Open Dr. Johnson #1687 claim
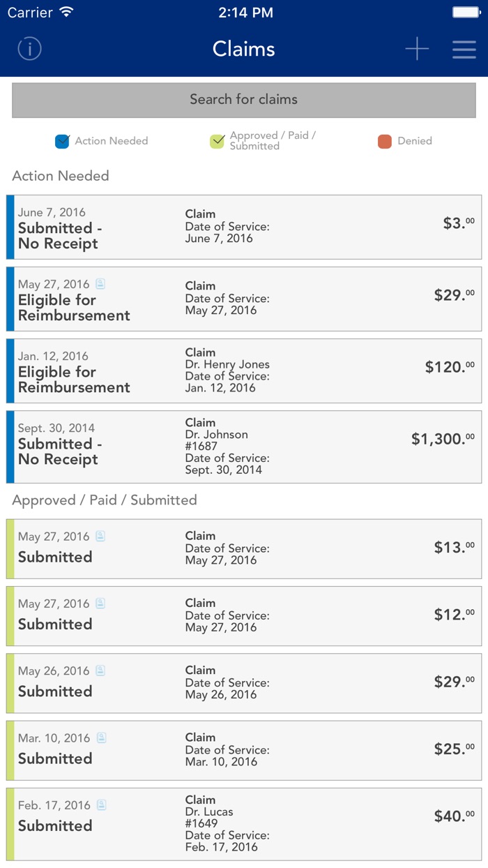Image resolution: width=488 pixels, height=868 pixels. click(x=244, y=447)
